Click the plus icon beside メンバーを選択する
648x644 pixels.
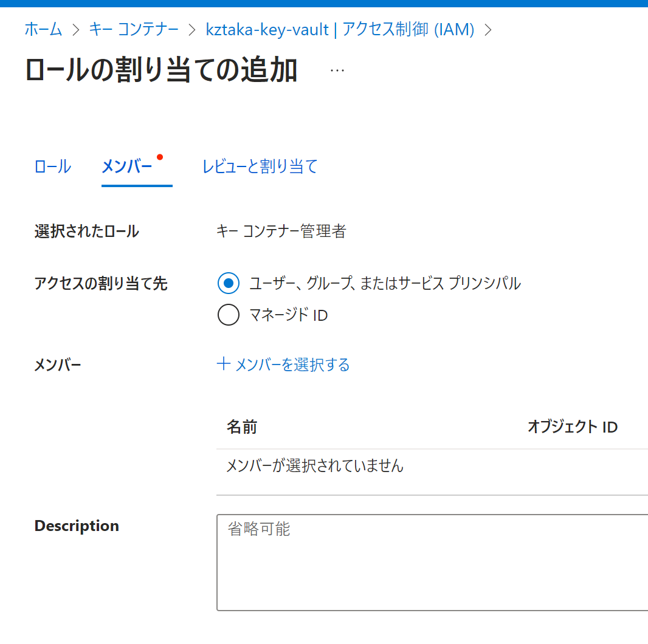pyautogui.click(x=224, y=364)
